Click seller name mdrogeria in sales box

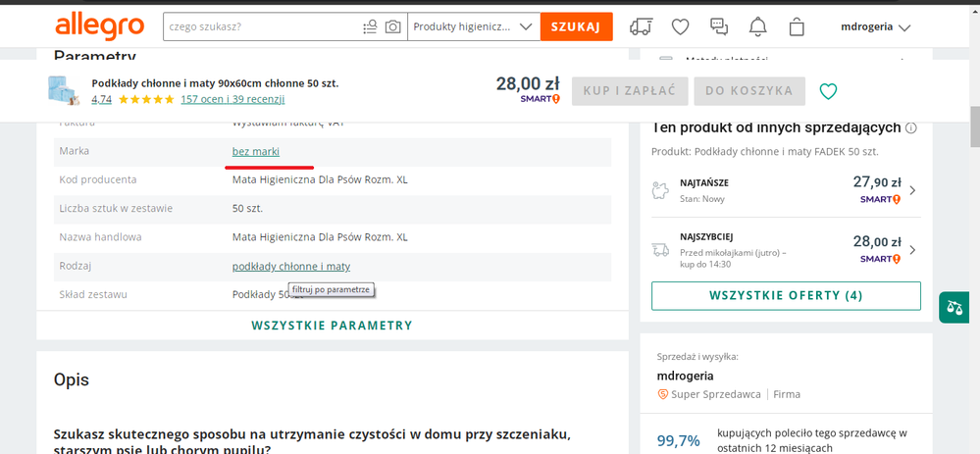685,376
